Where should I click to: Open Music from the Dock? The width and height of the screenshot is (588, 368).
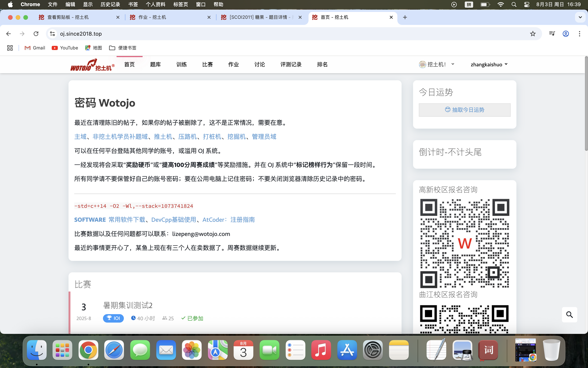point(321,350)
